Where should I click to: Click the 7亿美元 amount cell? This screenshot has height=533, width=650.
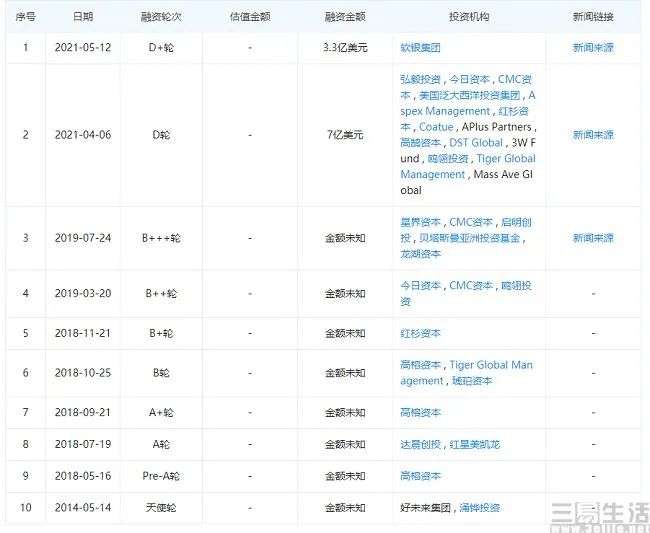345,135
